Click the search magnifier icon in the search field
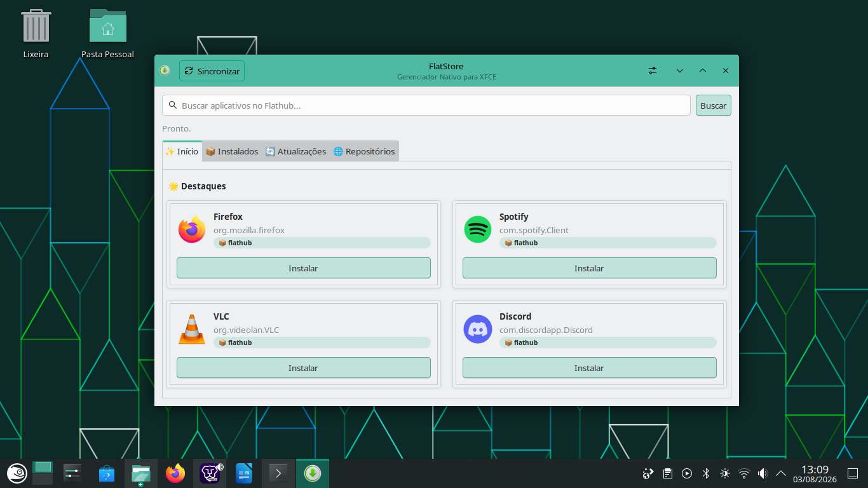 172,105
